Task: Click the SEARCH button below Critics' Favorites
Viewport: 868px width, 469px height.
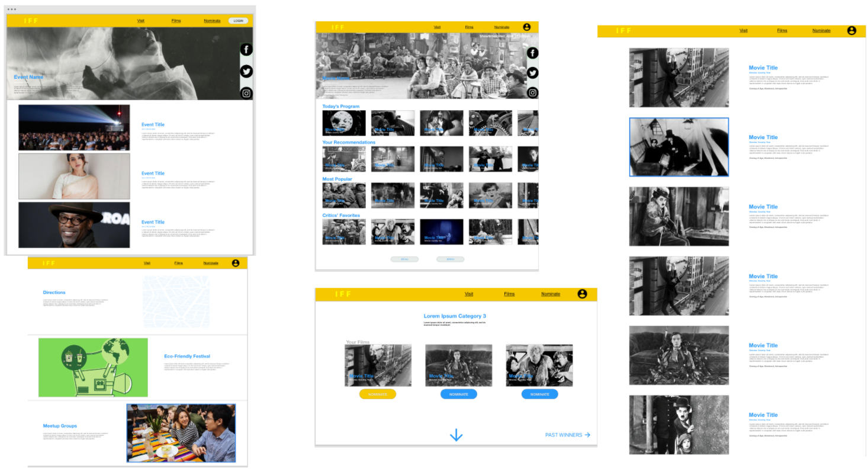Action: (x=450, y=259)
